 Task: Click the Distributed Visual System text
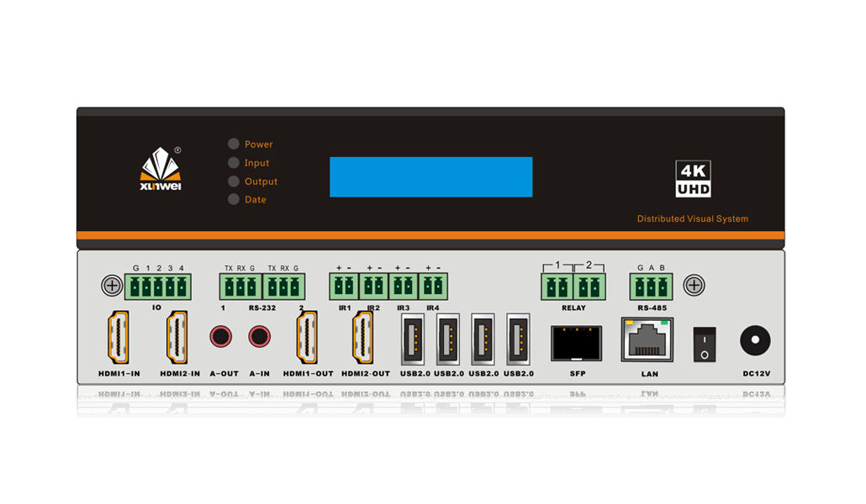tap(692, 219)
